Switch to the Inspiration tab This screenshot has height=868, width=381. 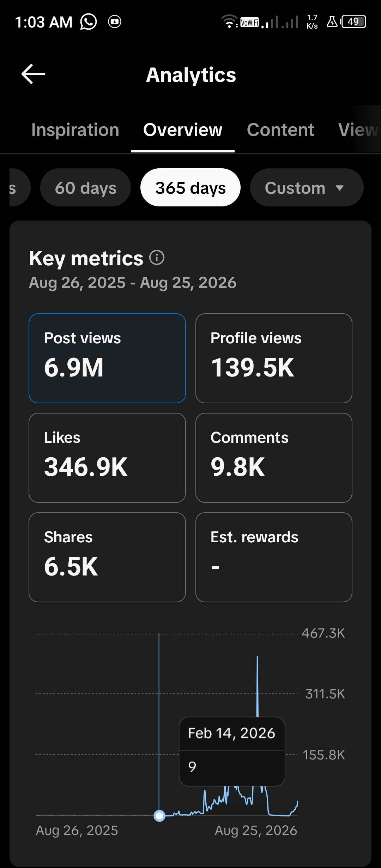coord(75,130)
